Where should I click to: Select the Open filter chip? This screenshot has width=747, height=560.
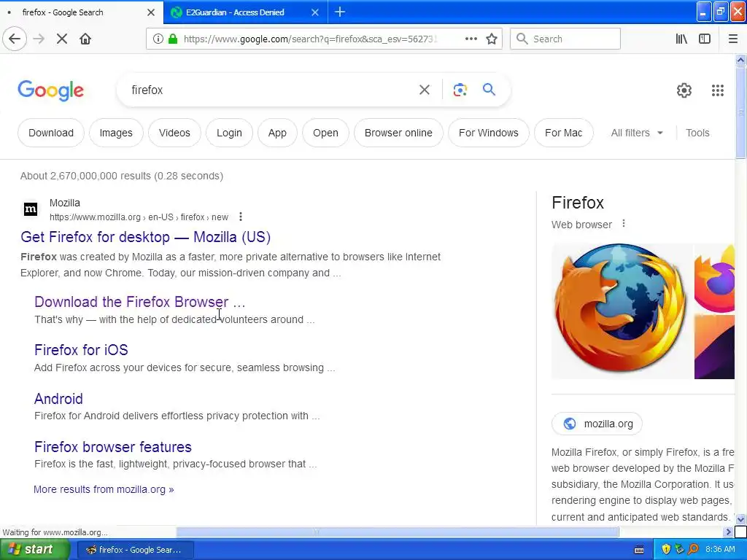pyautogui.click(x=325, y=133)
